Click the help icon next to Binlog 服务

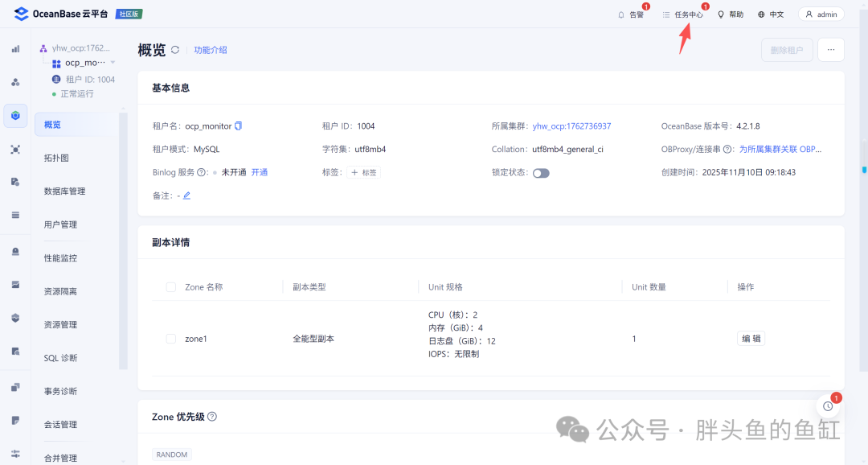click(202, 172)
